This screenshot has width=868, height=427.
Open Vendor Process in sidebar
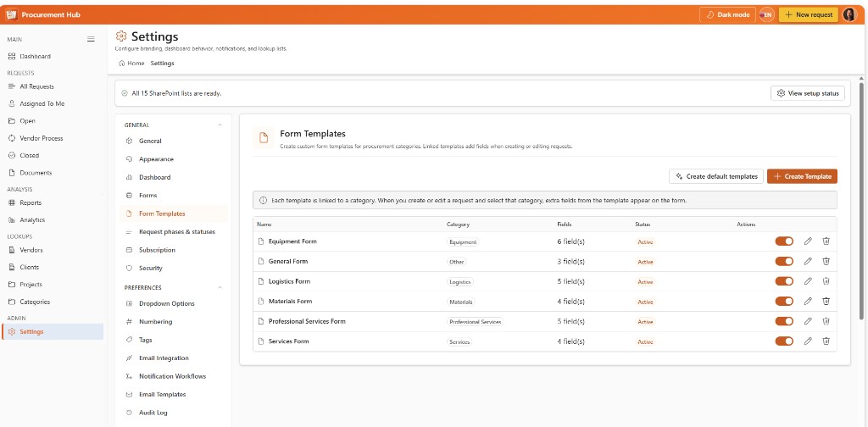[x=52, y=138]
